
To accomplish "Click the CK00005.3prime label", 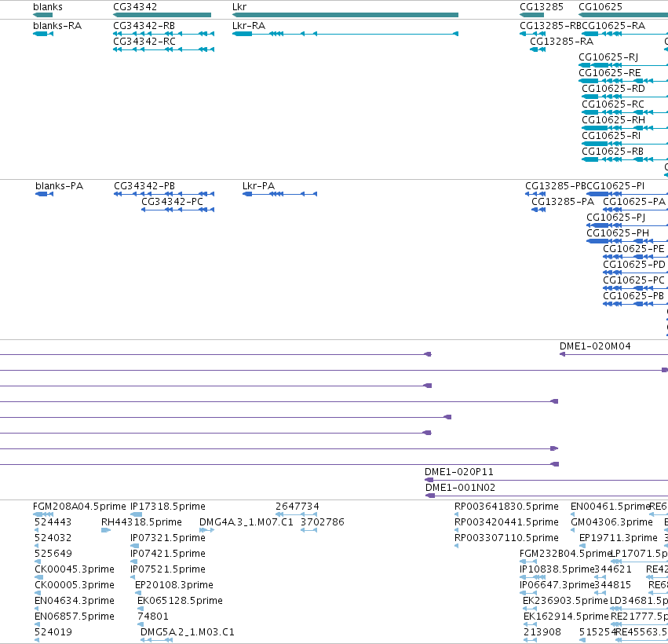I will 75,585.
